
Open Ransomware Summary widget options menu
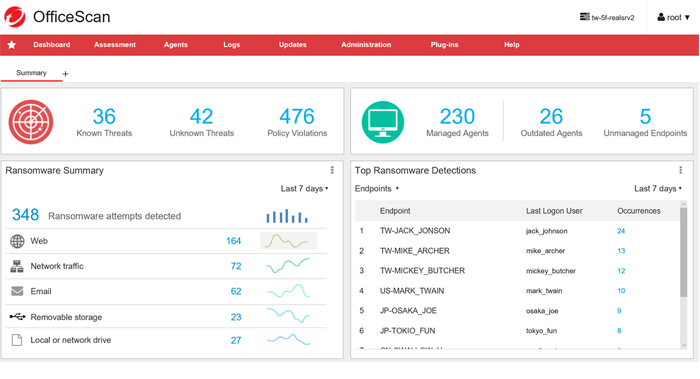click(x=332, y=170)
